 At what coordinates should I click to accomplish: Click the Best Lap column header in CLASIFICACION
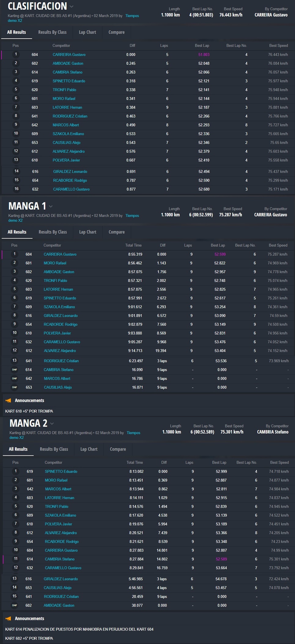(x=202, y=46)
